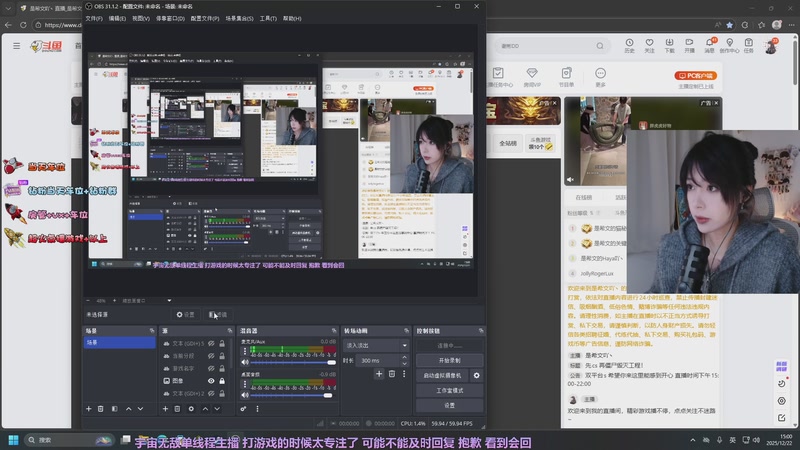Add a new scene in OBS Scenes panel

pos(89,409)
